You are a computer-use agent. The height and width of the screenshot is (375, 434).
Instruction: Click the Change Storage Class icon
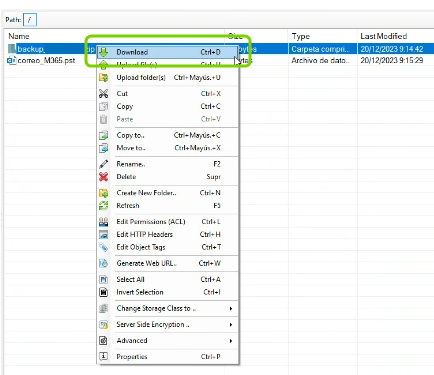tap(104, 308)
